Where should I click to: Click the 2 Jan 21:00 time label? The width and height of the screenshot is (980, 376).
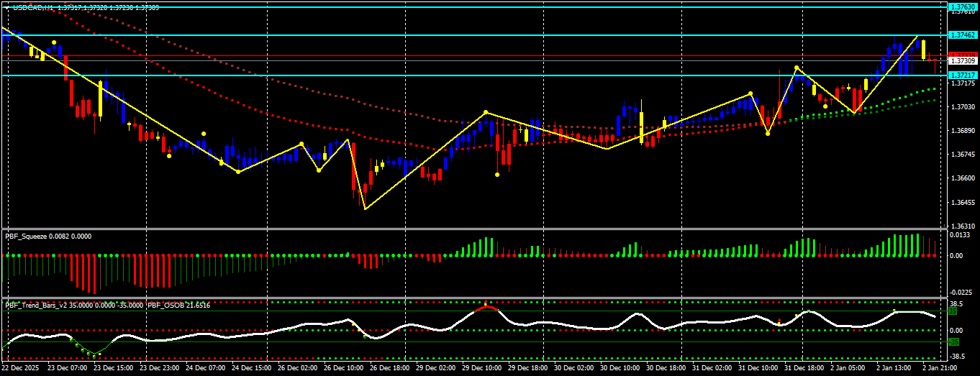(x=938, y=367)
